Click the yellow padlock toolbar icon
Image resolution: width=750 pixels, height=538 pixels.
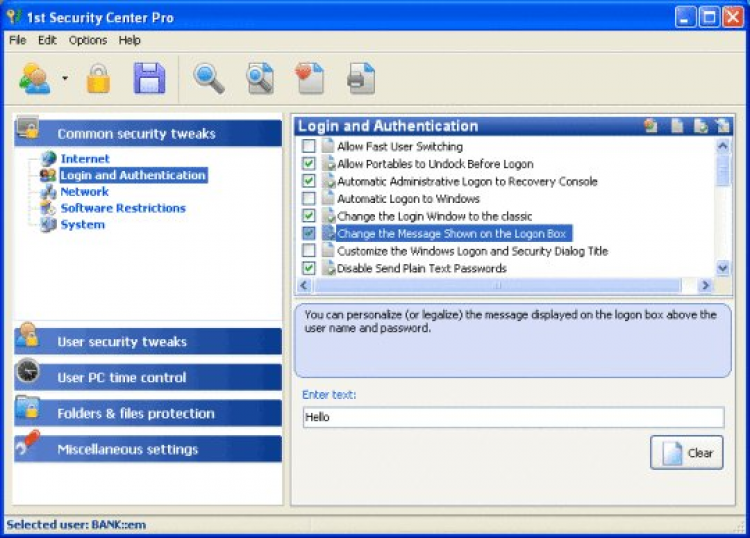[98, 78]
